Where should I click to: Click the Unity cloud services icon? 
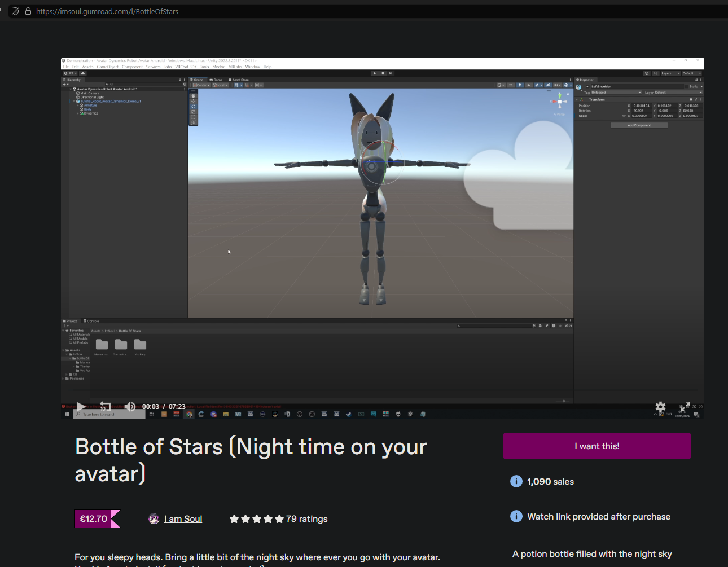point(83,73)
